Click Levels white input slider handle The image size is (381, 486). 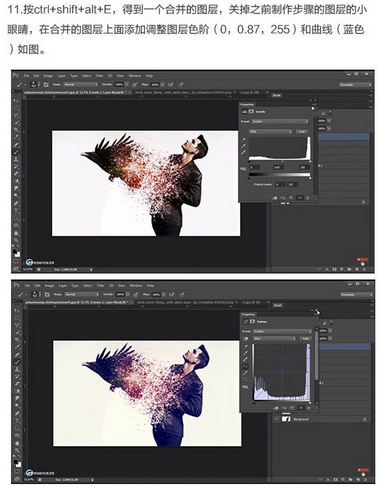(310, 161)
